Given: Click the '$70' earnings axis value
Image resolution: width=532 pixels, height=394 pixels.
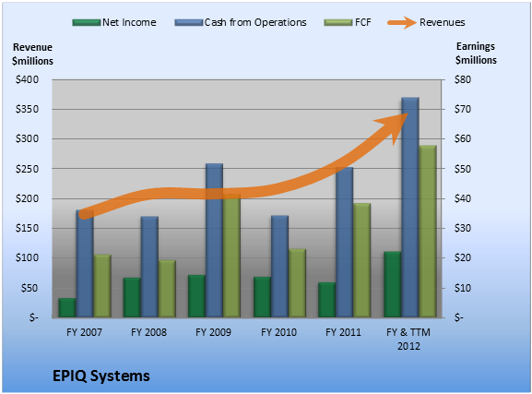Looking at the screenshot, I should coord(463,109).
